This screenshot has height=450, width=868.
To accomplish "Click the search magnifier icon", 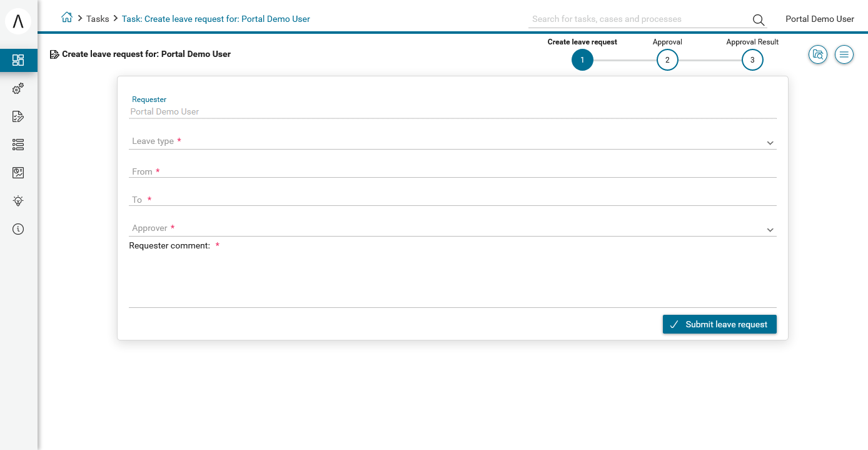I will pos(759,19).
